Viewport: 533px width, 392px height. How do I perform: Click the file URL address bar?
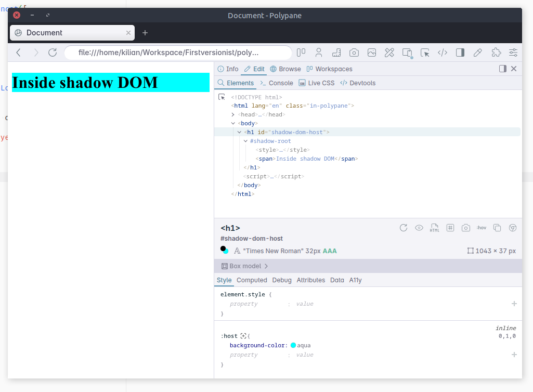pos(178,53)
